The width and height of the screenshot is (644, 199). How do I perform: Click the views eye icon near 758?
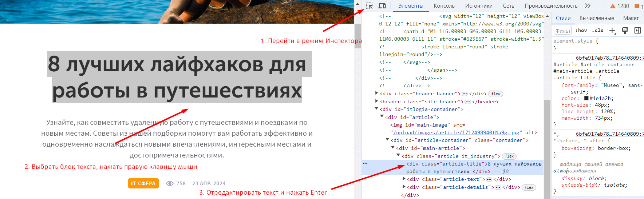(170, 183)
